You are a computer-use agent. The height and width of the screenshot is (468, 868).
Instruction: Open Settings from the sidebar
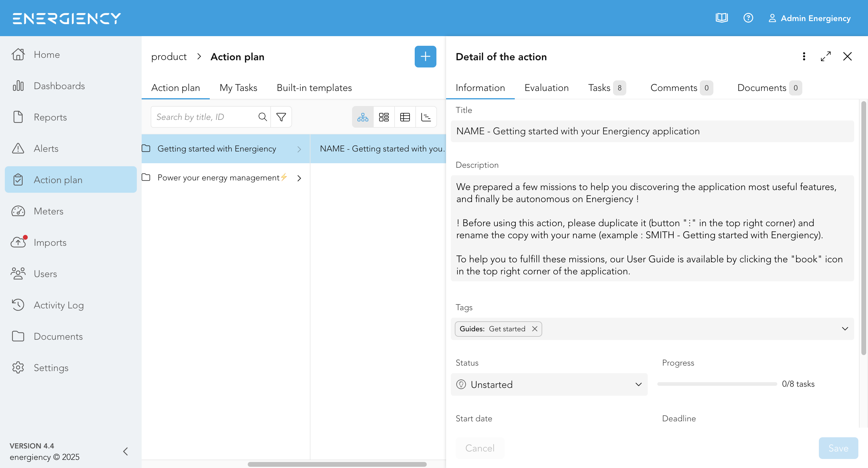(x=71, y=368)
